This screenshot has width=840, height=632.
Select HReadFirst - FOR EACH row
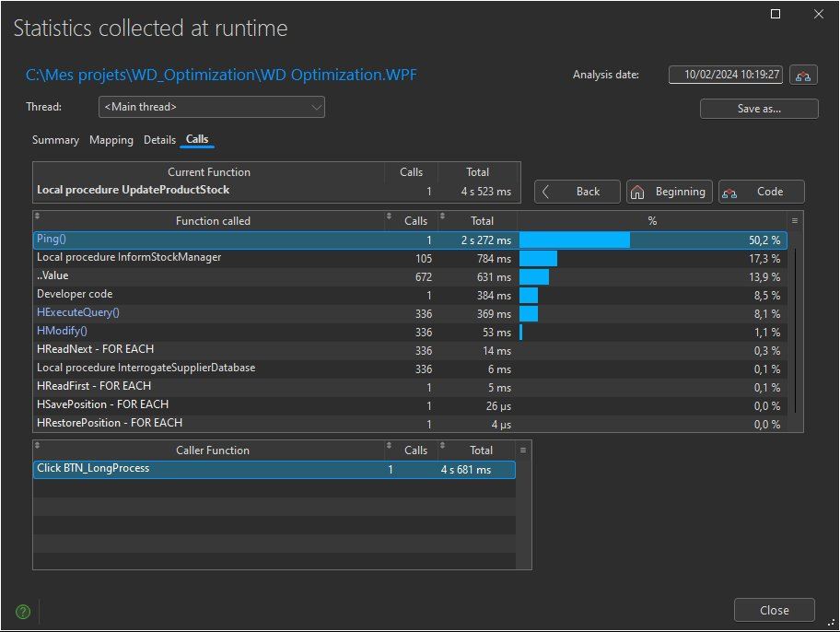tap(410, 387)
